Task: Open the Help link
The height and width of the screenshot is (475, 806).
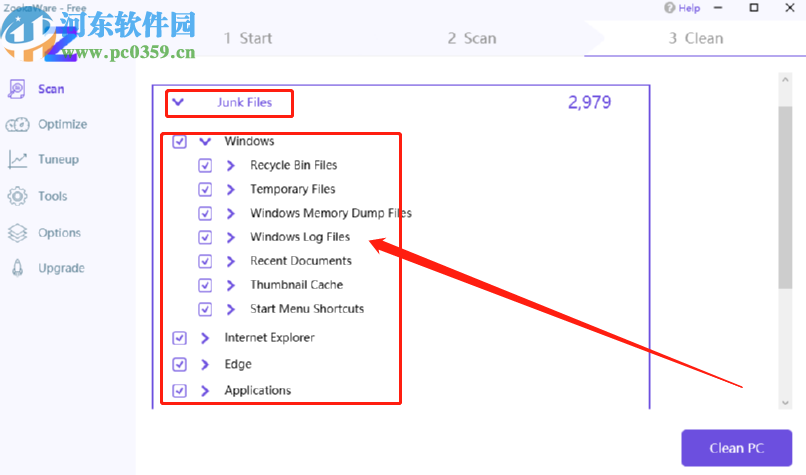Action: pos(689,8)
